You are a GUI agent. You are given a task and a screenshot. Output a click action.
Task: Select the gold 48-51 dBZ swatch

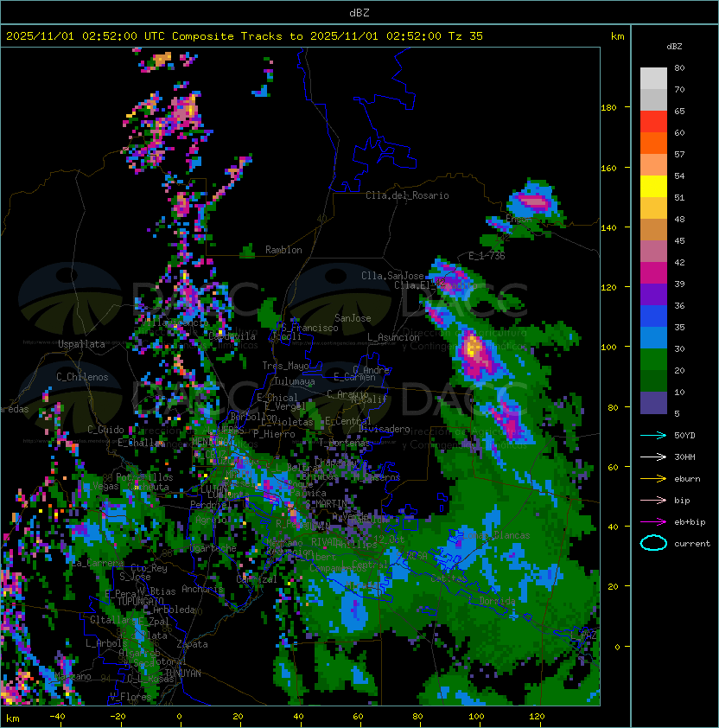[653, 208]
